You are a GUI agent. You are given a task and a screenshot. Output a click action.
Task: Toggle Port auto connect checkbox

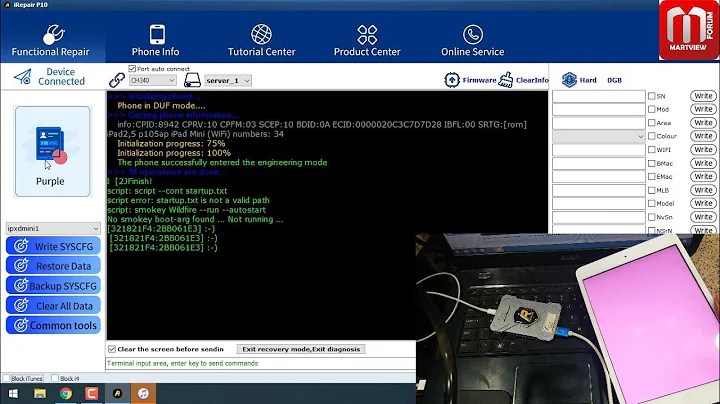click(132, 68)
